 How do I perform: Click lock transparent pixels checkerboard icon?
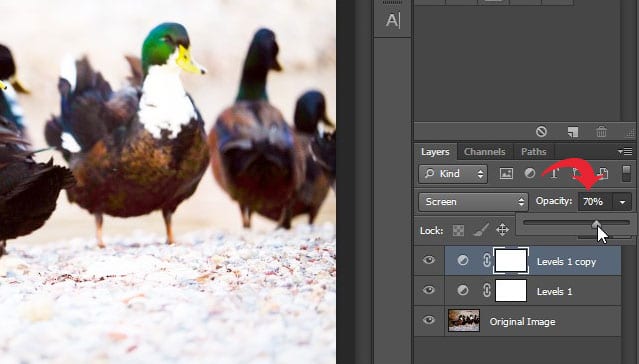pos(458,231)
